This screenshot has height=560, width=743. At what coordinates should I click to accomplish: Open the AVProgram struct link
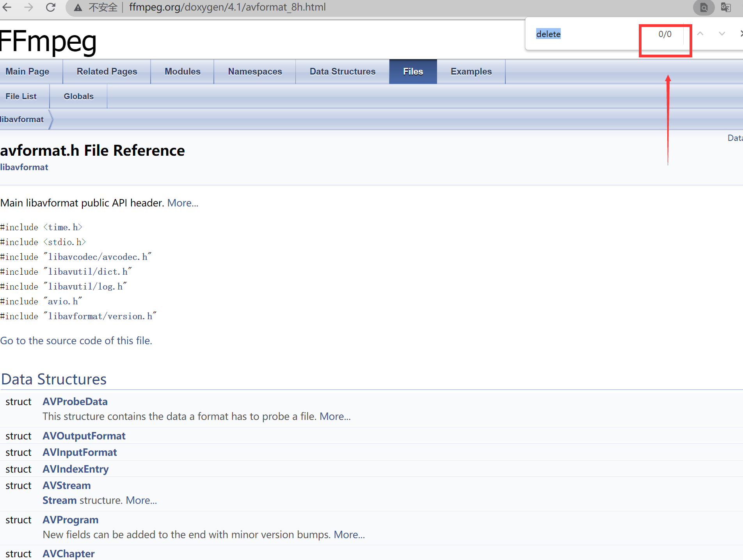pos(71,520)
